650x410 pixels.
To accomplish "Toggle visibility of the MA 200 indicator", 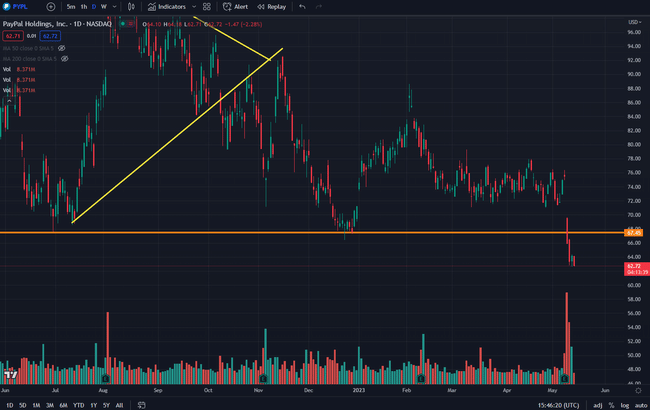I will [x=64, y=57].
